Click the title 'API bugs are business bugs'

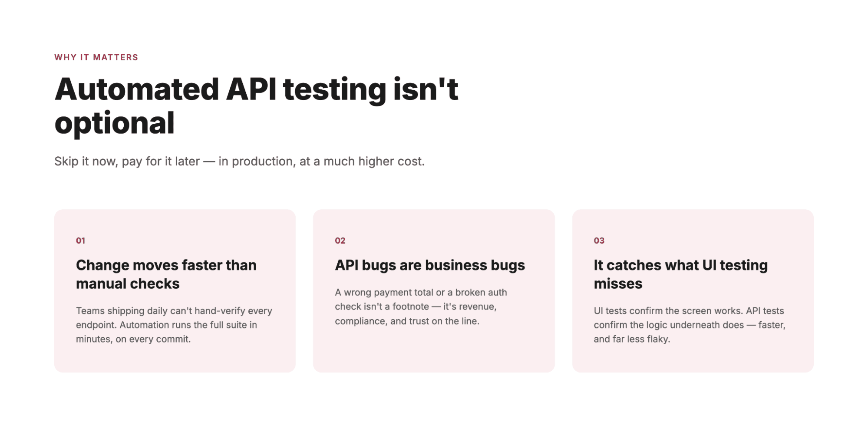[430, 265]
